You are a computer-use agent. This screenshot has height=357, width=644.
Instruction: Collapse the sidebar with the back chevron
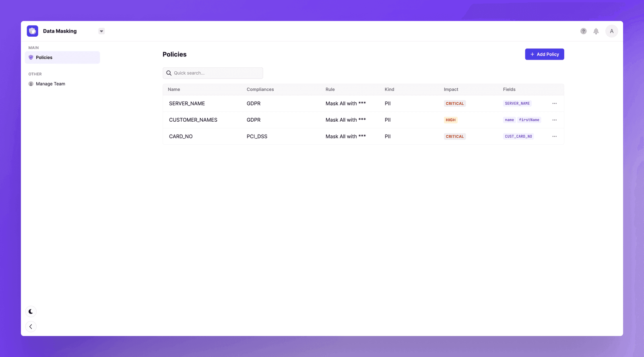[31, 326]
